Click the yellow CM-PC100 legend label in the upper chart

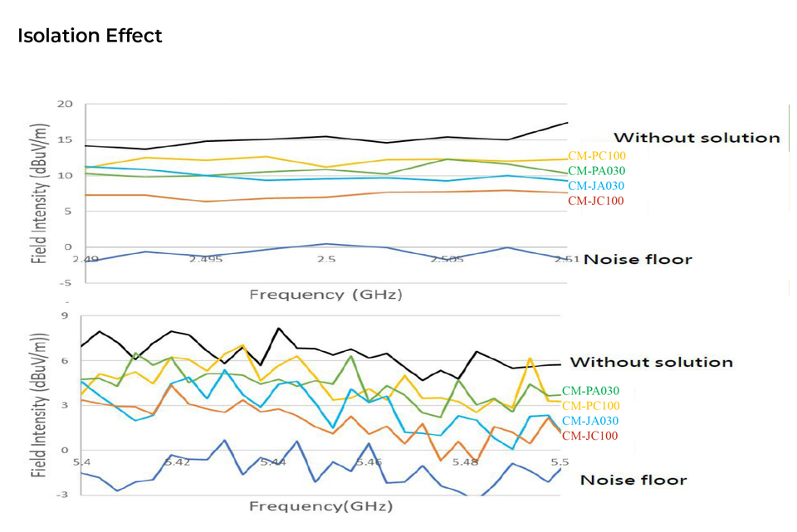597,155
